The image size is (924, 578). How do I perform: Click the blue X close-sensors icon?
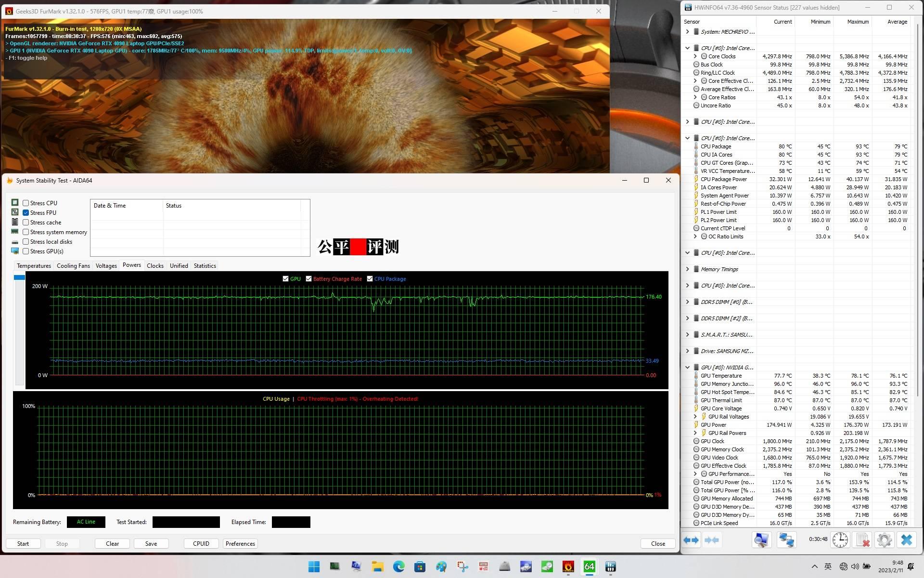906,540
